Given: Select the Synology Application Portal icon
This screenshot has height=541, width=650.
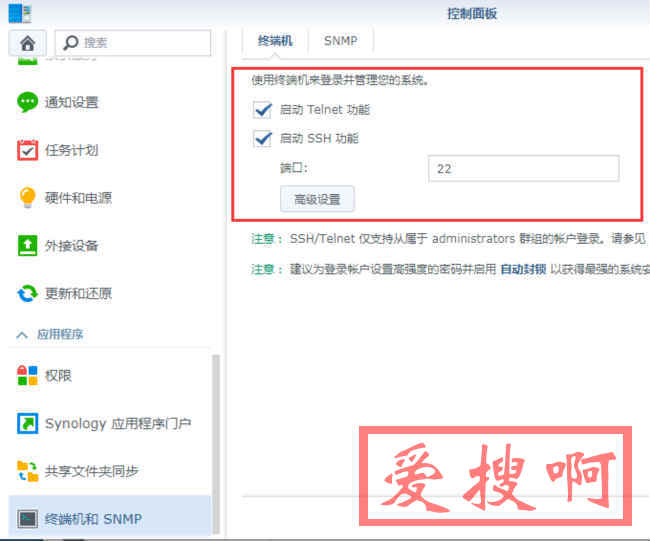Looking at the screenshot, I should (x=28, y=424).
